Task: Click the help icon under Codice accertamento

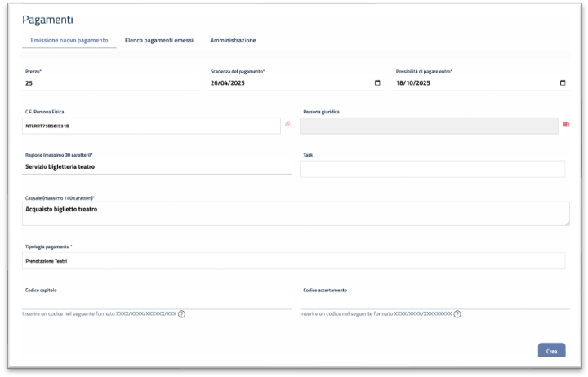Action: pyautogui.click(x=457, y=314)
